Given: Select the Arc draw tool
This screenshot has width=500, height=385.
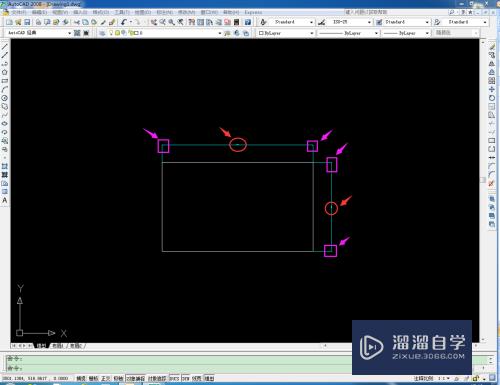Looking at the screenshot, I should click(x=5, y=90).
